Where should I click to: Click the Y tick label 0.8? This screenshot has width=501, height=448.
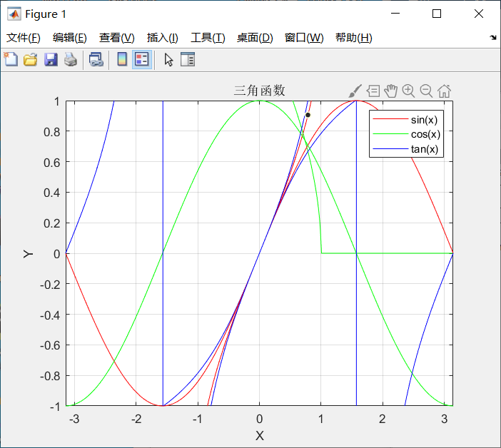52,132
